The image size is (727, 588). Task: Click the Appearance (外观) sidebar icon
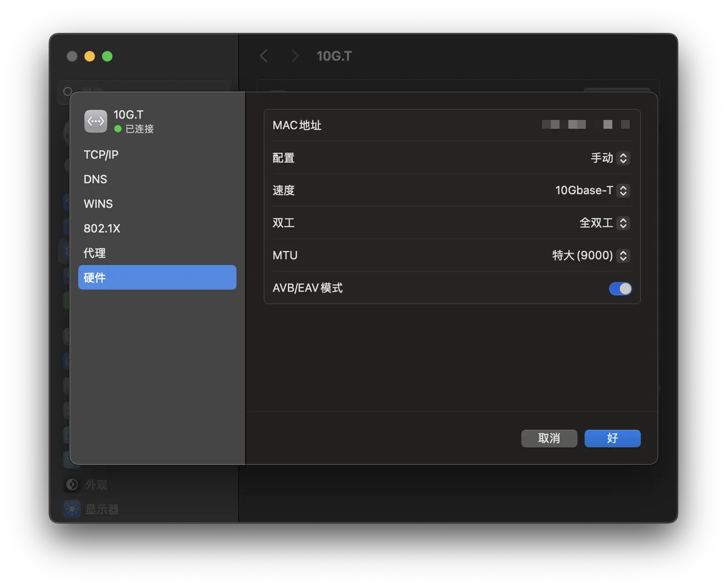(x=72, y=484)
